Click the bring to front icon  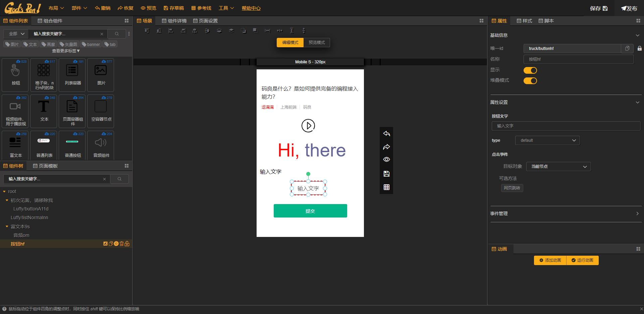[244, 31]
